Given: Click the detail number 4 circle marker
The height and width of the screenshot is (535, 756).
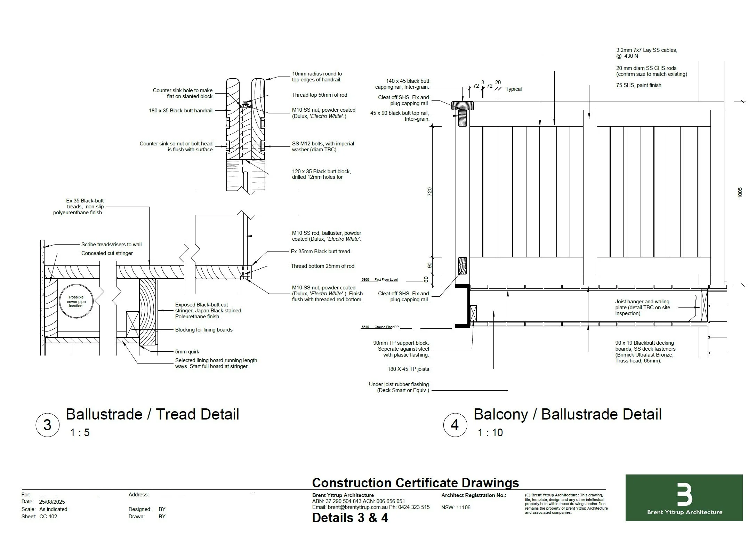Looking at the screenshot, I should coord(455,425).
